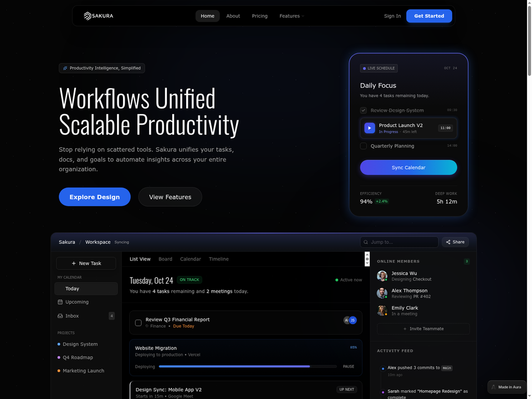
Task: Click the Sakura logo icon
Action: [x=88, y=16]
